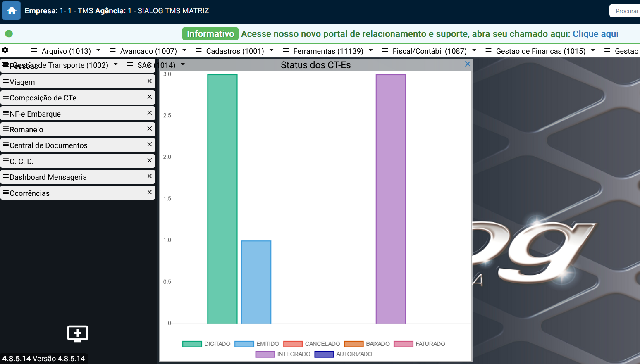Close the Romaneio panel item
Viewport: 640px width, 364px height.
pos(150,129)
